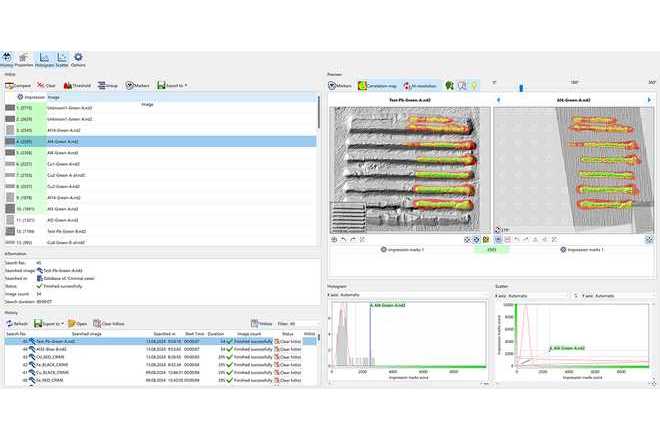This screenshot has width=660, height=440.
Task: Toggle the Correlation map view
Action: pyautogui.click(x=373, y=86)
